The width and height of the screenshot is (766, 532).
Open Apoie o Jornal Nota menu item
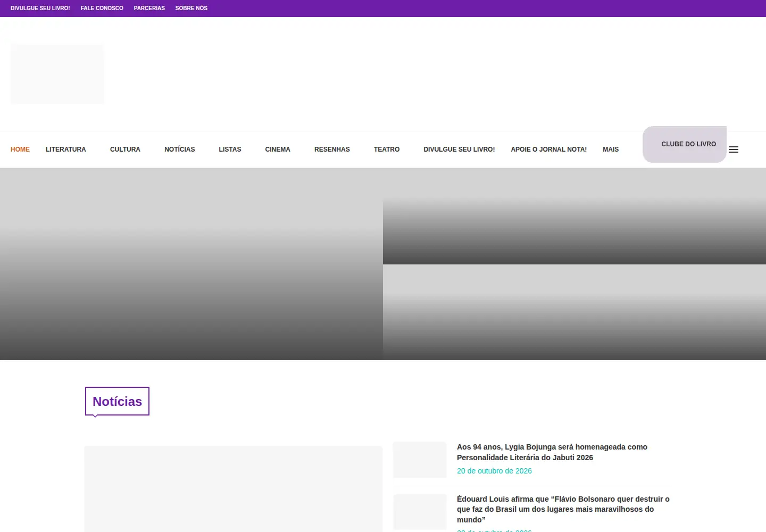[549, 149]
